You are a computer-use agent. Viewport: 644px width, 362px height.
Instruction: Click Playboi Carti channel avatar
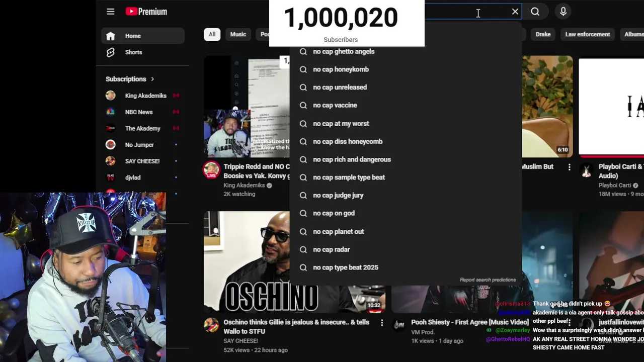pos(586,170)
